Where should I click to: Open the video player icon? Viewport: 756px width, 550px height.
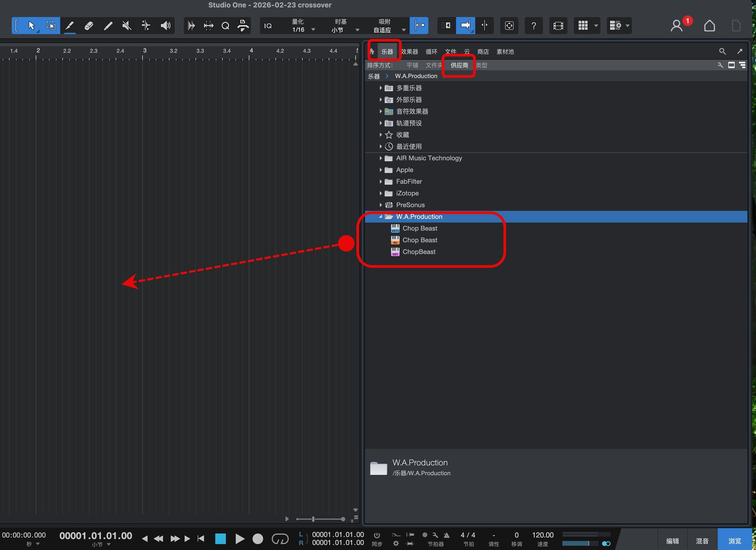558,26
